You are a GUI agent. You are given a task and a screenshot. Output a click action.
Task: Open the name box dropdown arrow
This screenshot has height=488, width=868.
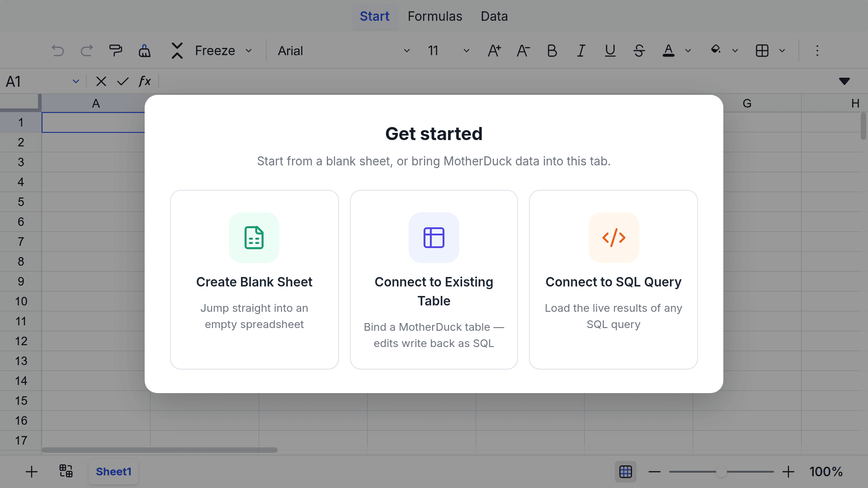[x=76, y=81]
